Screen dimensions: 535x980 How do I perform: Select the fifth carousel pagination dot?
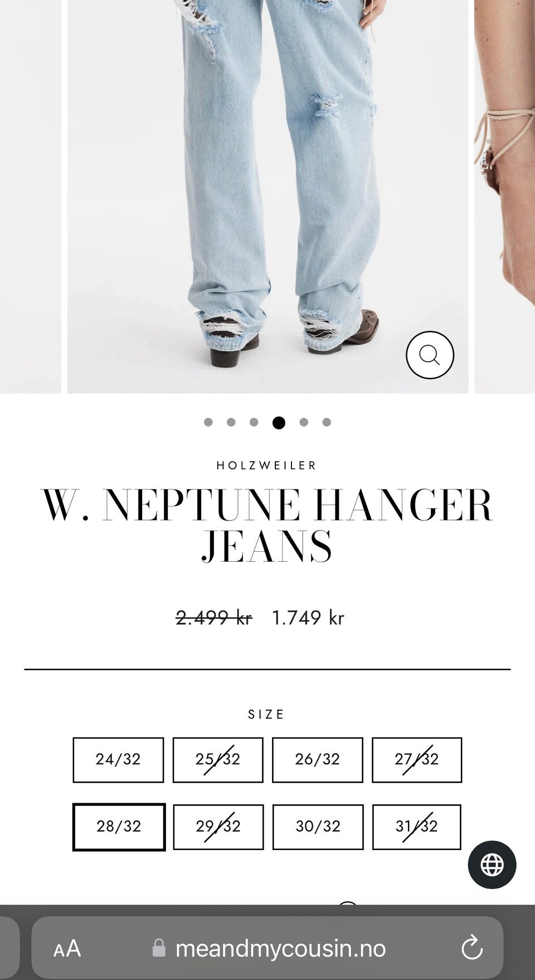coord(304,422)
